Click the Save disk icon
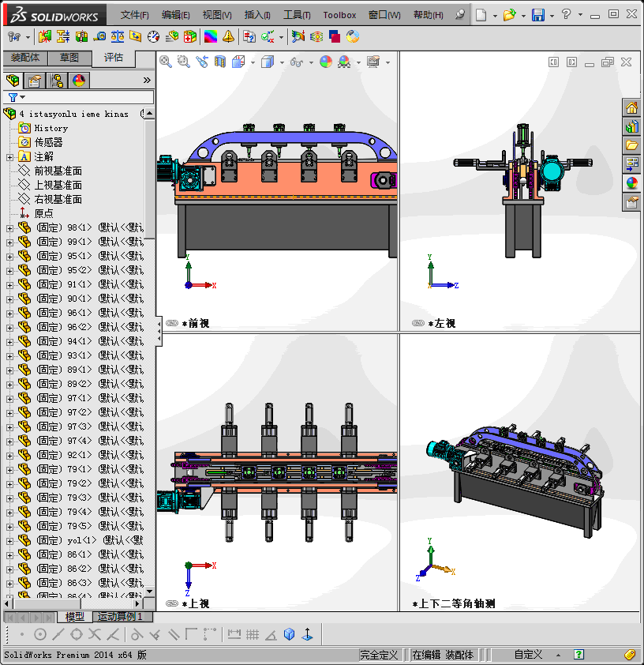Image resolution: width=644 pixels, height=665 pixels. click(x=537, y=15)
